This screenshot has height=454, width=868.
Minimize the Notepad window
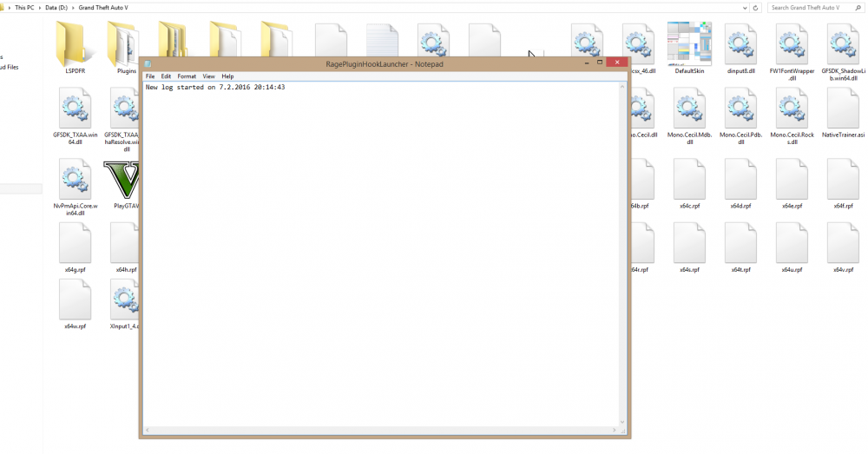587,62
